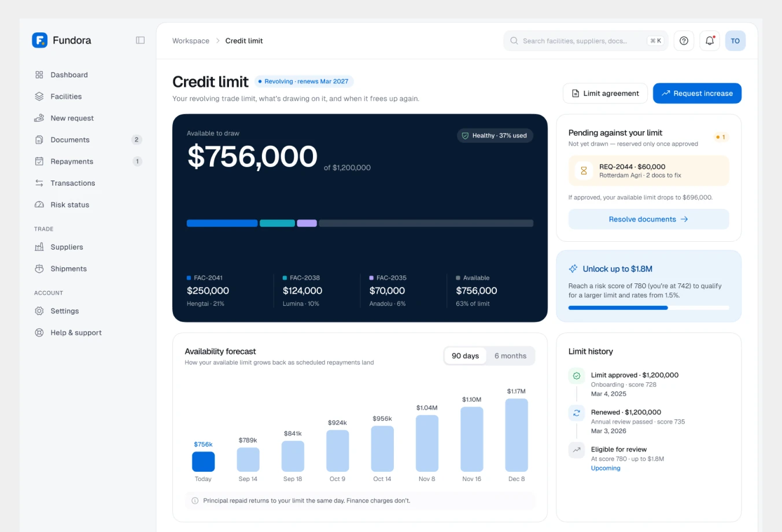Viewport: 782px width, 532px height.
Task: Click Resolve documents link
Action: click(648, 220)
